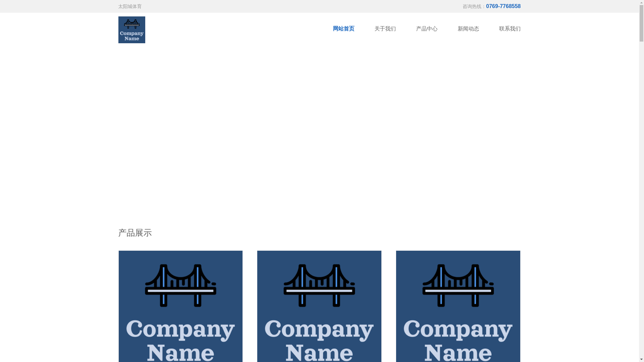Open 产品中心 menu item
This screenshot has width=644, height=362.
427,29
